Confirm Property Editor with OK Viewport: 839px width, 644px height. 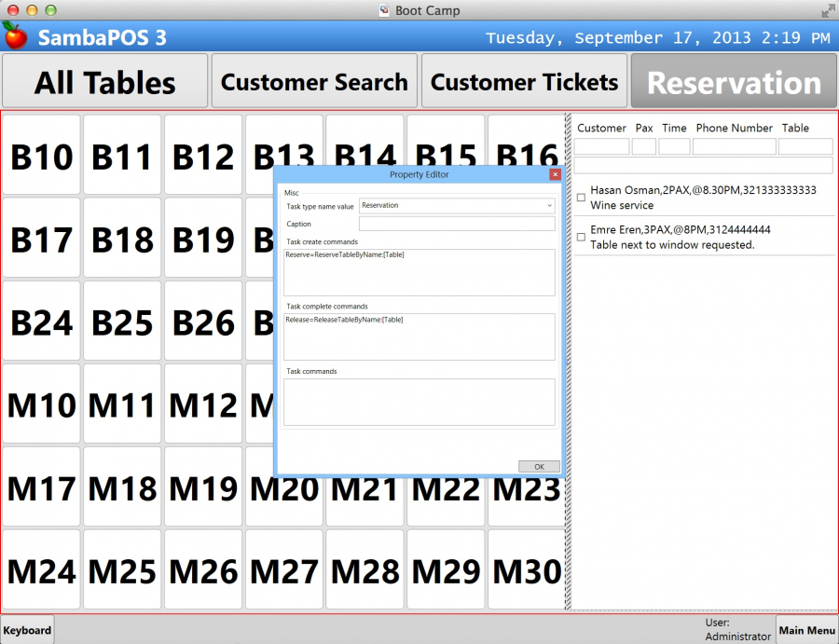539,466
